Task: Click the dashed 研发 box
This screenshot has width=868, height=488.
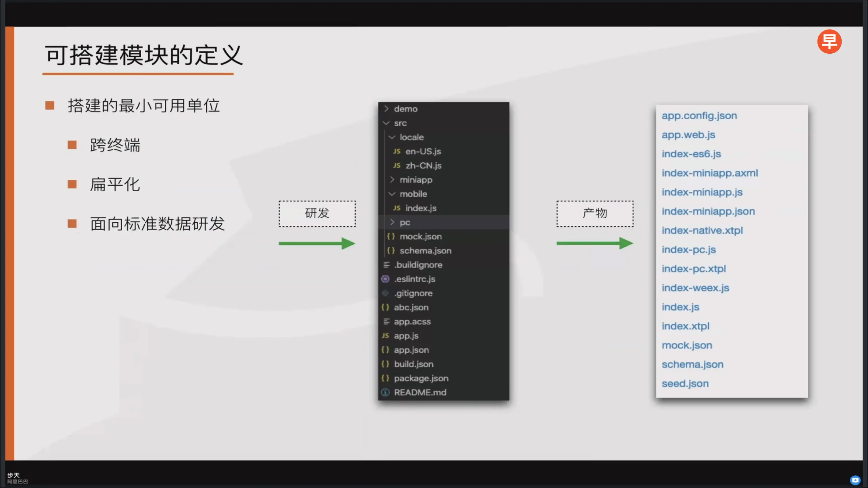Action: 317,213
